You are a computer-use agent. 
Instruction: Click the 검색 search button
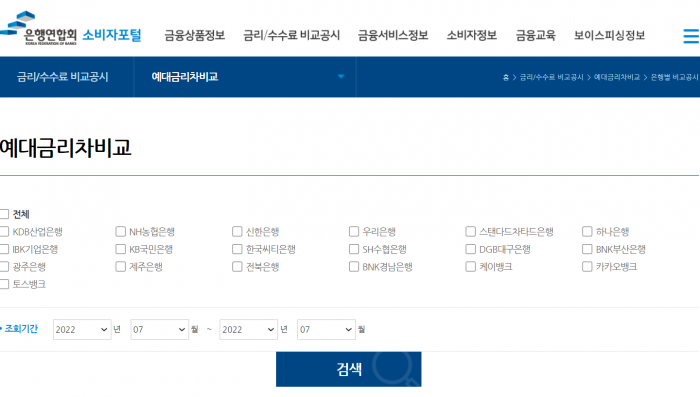point(349,369)
